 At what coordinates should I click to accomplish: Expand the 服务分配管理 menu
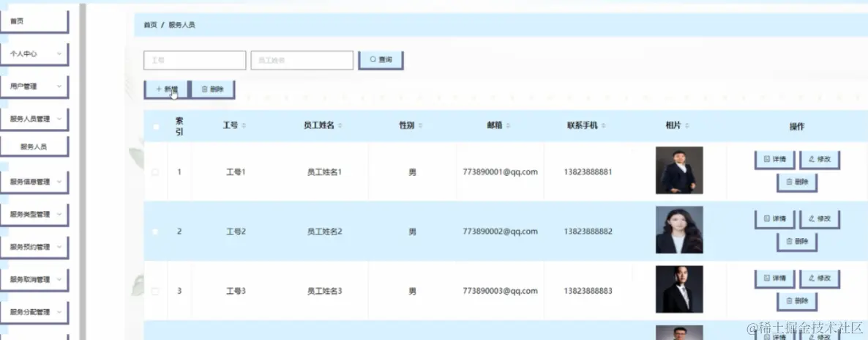34,312
